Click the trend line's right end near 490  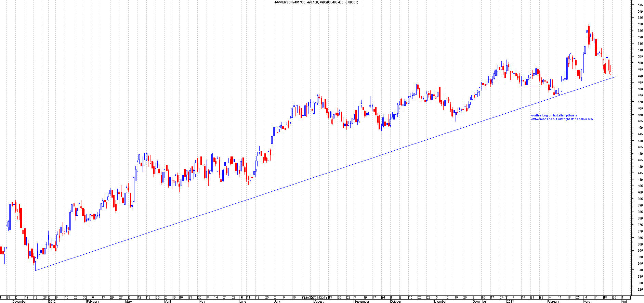click(615, 77)
